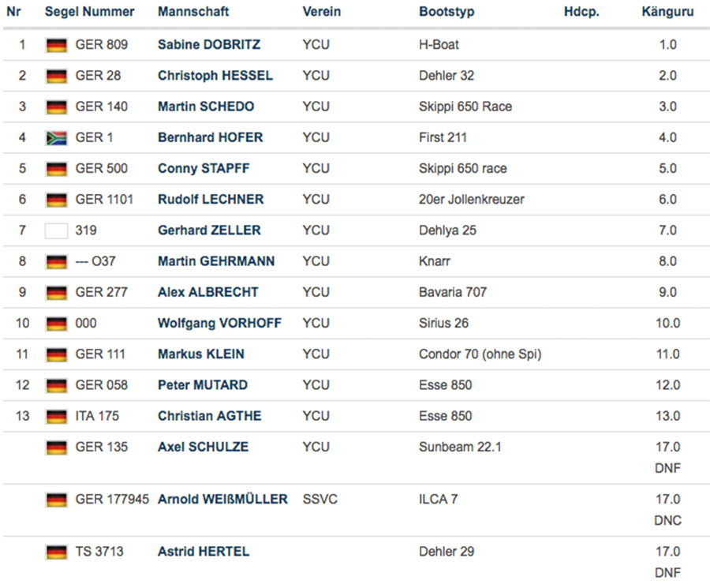Open Arnold WEIßMÜLLER's entry
The image size is (710, 588).
tap(222, 500)
